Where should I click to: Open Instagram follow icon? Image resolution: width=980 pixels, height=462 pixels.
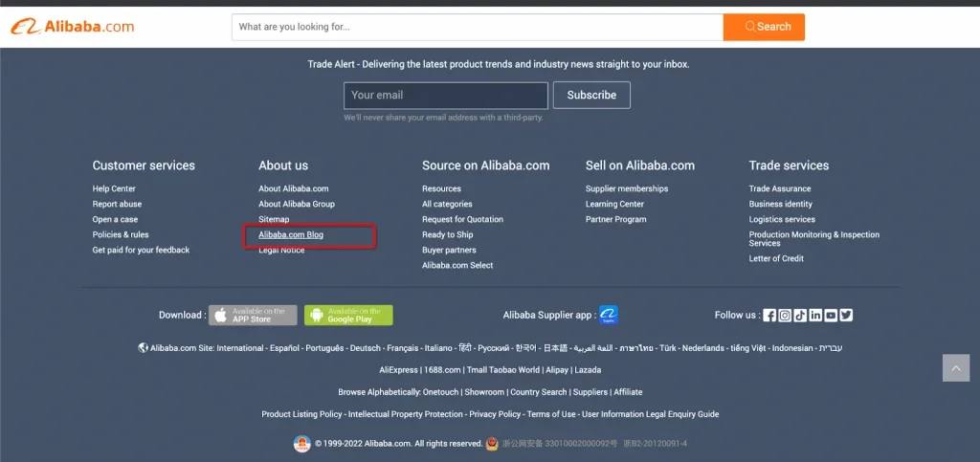pos(785,316)
